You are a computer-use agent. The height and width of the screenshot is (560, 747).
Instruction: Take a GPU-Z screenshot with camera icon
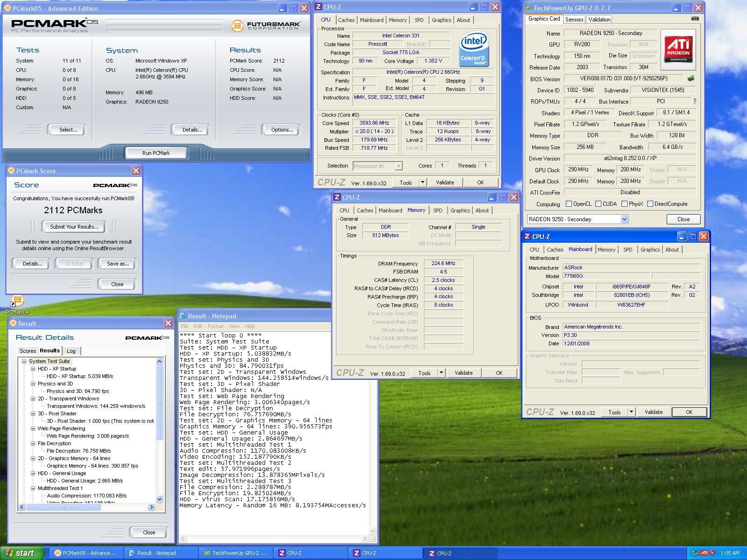tap(695, 19)
